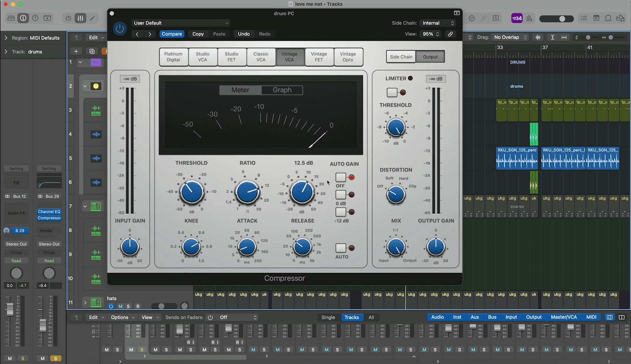Enable the Limiter switch
The image size is (631, 364).
tap(392, 92)
